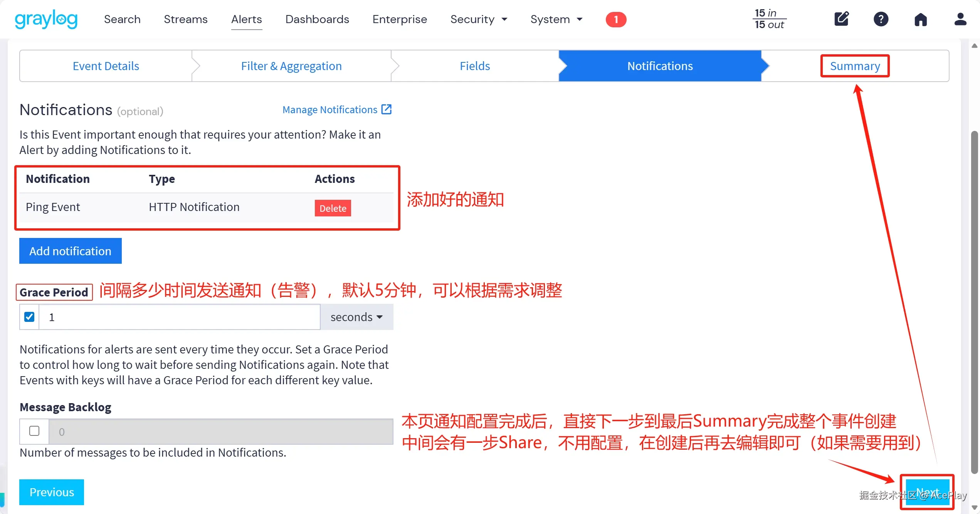Open the edit/compose icon in top bar
Viewport: 980px width, 514px height.
(842, 19)
